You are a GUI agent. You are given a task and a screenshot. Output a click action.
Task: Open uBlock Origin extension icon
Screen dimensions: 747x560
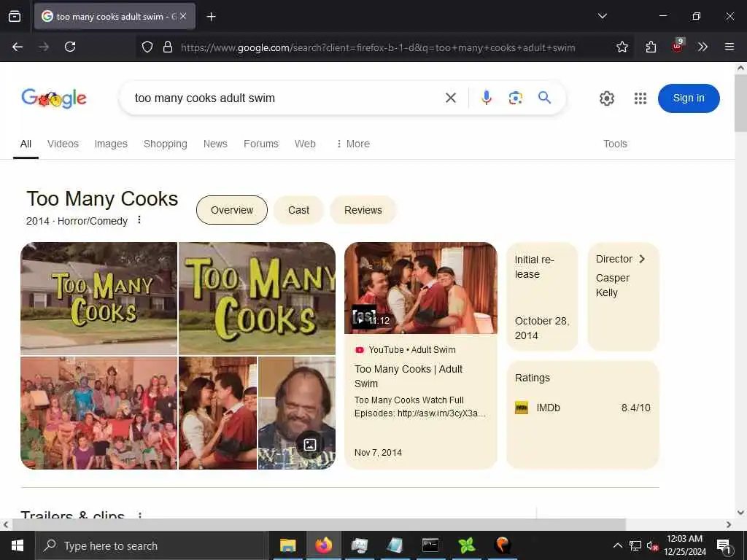coord(678,46)
